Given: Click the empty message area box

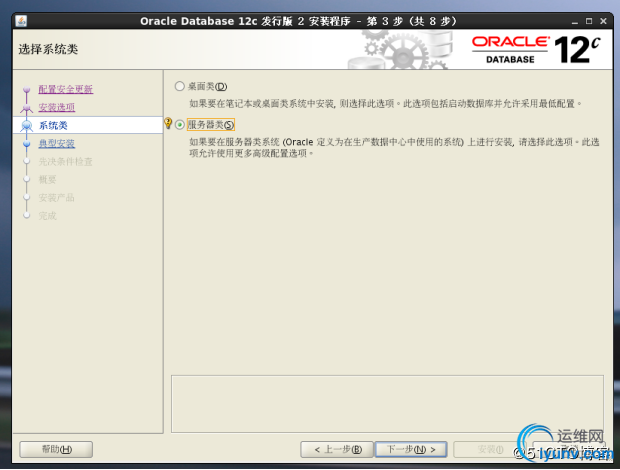Looking at the screenshot, I should 387,404.
